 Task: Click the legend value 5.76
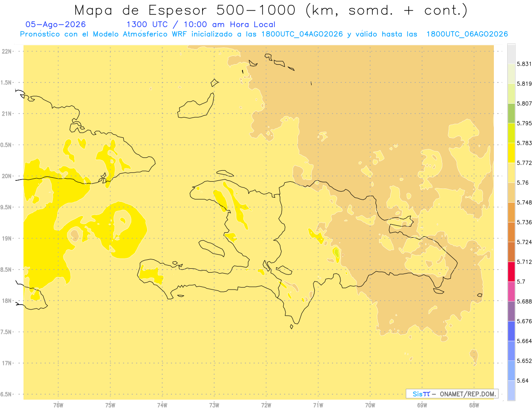click(522, 183)
